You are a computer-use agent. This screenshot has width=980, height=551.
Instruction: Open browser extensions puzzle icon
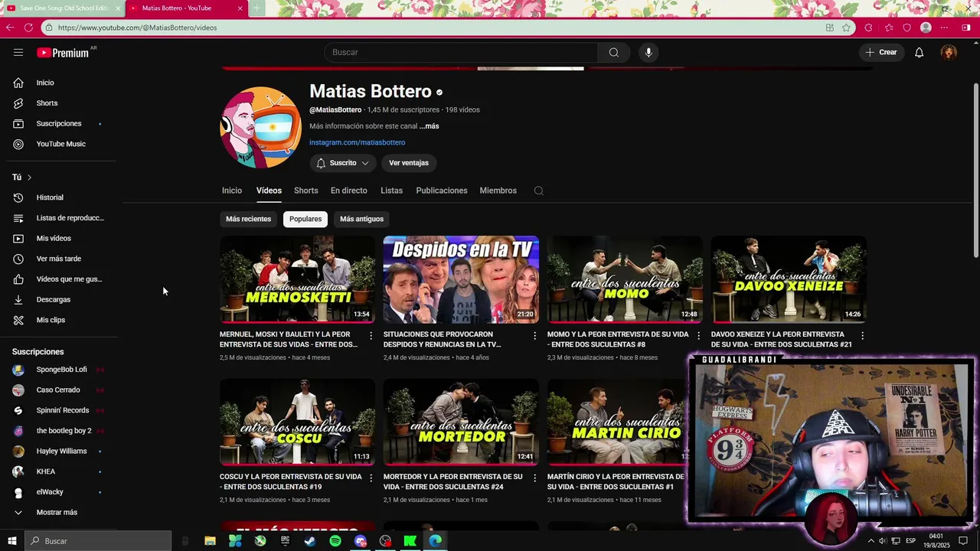pos(868,28)
